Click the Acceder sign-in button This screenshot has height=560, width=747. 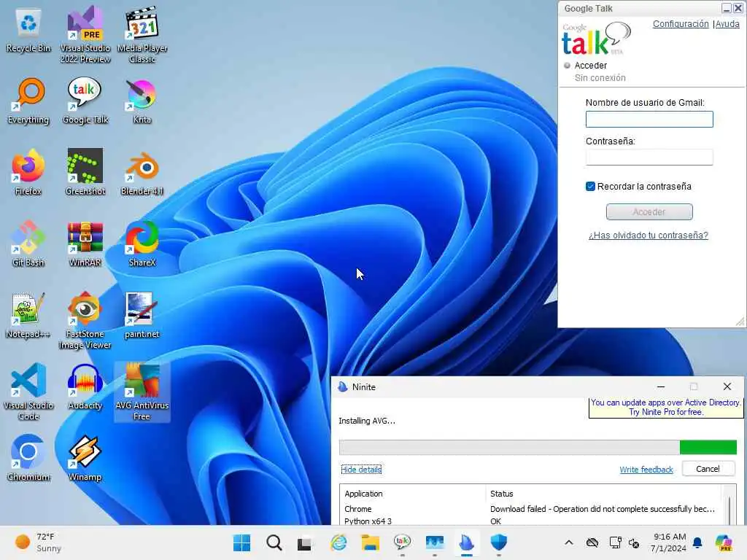tap(649, 212)
